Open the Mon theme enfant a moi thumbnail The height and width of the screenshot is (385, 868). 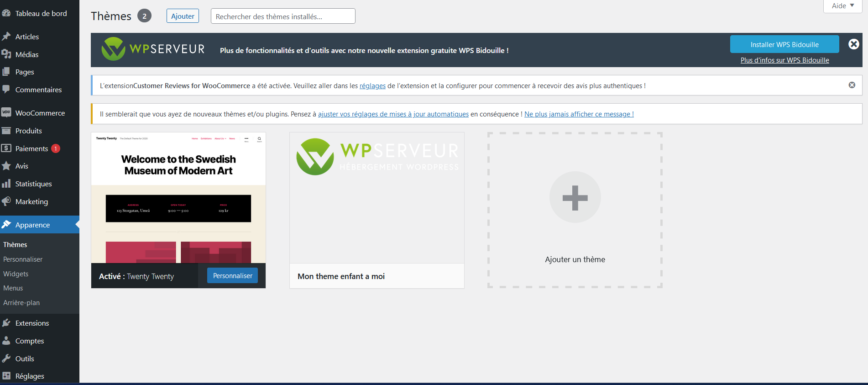point(377,198)
